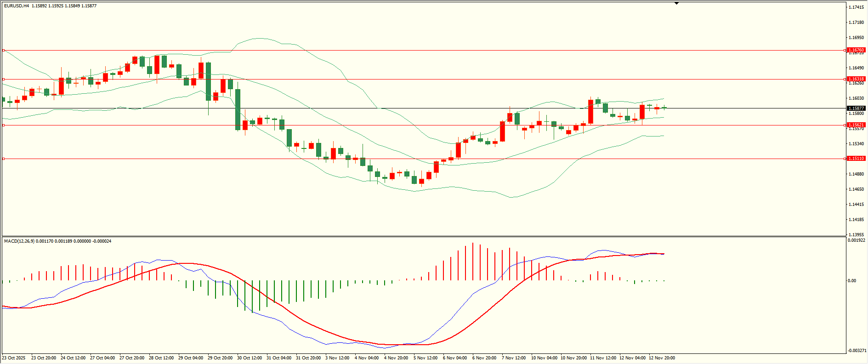Screen dimensions: 868x364
Task: Click the 1.17415 value on price scale
Action: 856,7
